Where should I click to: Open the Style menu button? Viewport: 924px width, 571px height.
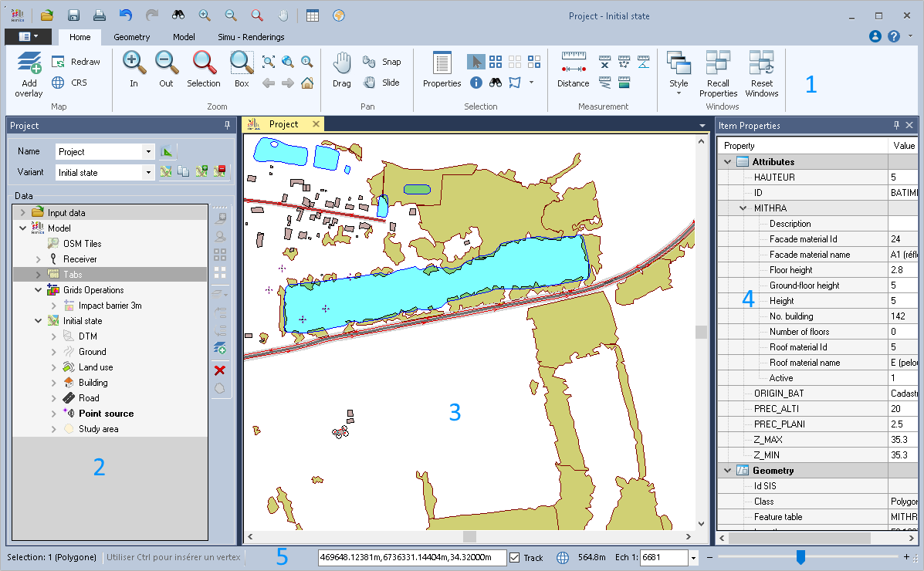pos(679,73)
